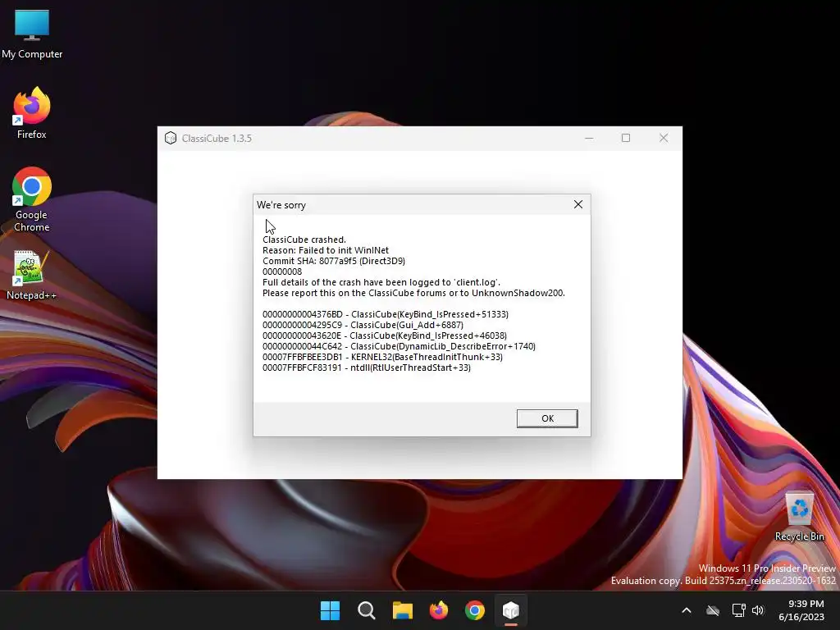840x630 pixels.
Task: Click the KeyBind_IsPressed+51333 stack line
Action: 386,314
